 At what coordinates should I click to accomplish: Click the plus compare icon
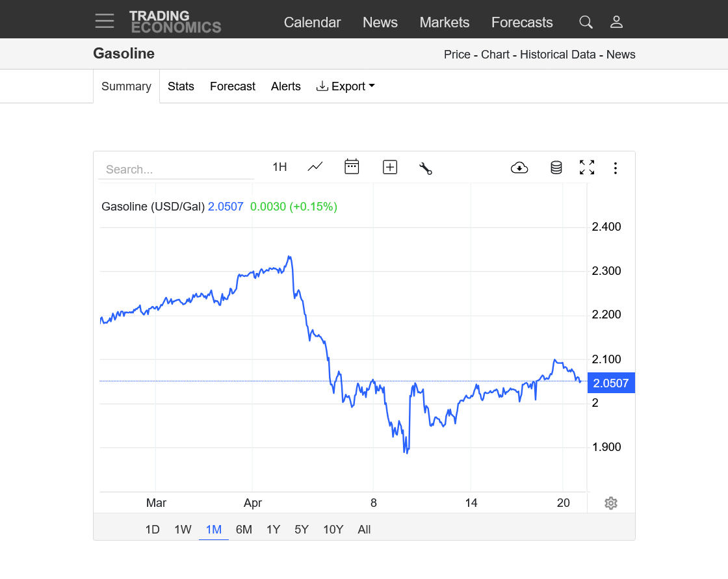point(390,167)
